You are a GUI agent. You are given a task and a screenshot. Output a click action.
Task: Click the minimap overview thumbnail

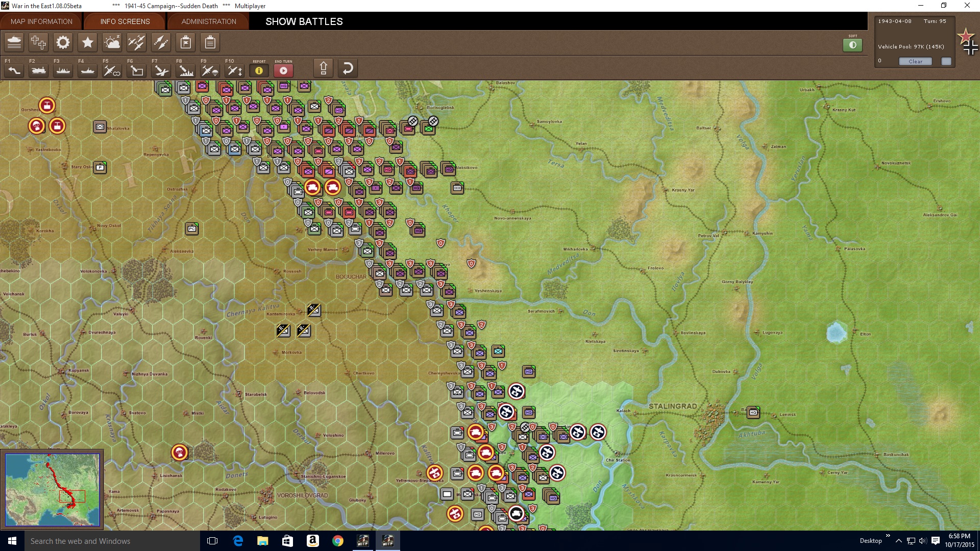tap(53, 490)
